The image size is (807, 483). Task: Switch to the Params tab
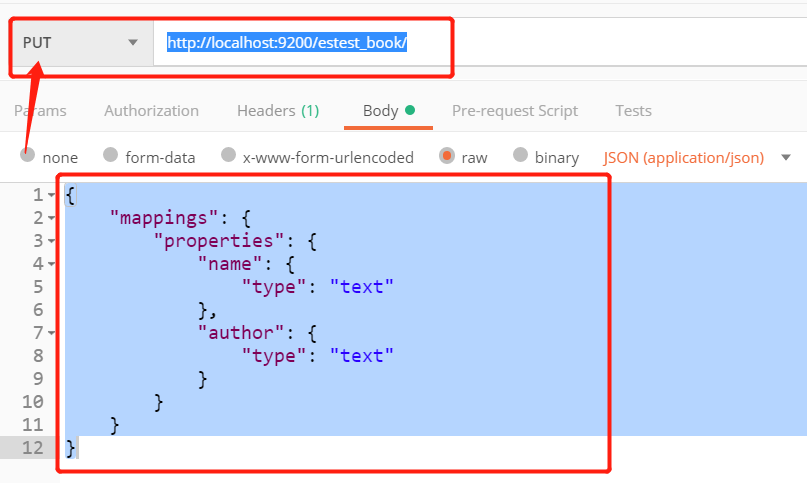point(40,111)
